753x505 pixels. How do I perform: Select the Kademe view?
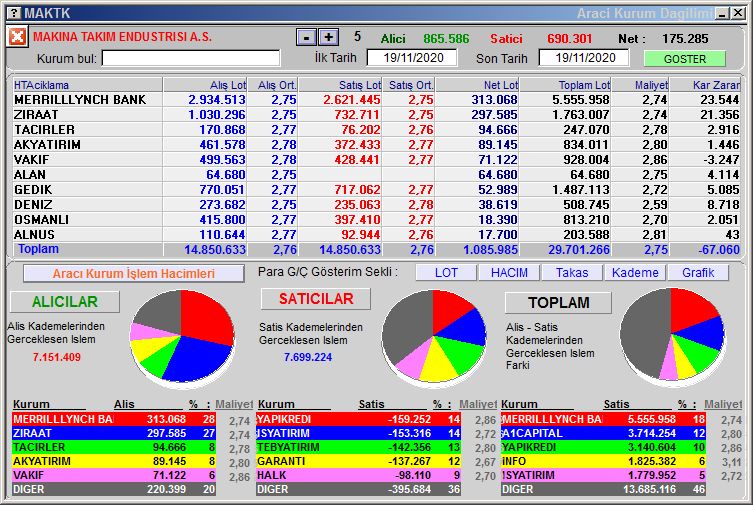[x=635, y=273]
